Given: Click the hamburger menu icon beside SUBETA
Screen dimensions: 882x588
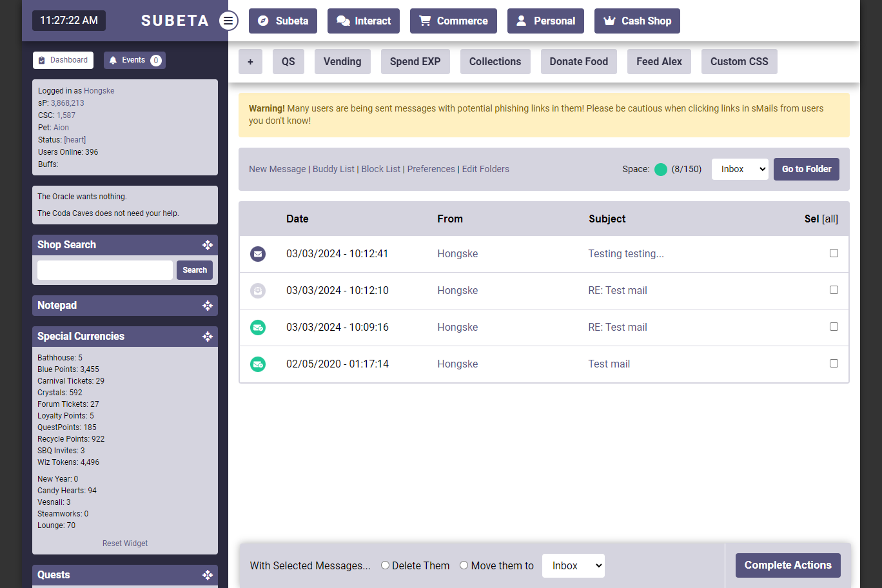Looking at the screenshot, I should pos(228,21).
